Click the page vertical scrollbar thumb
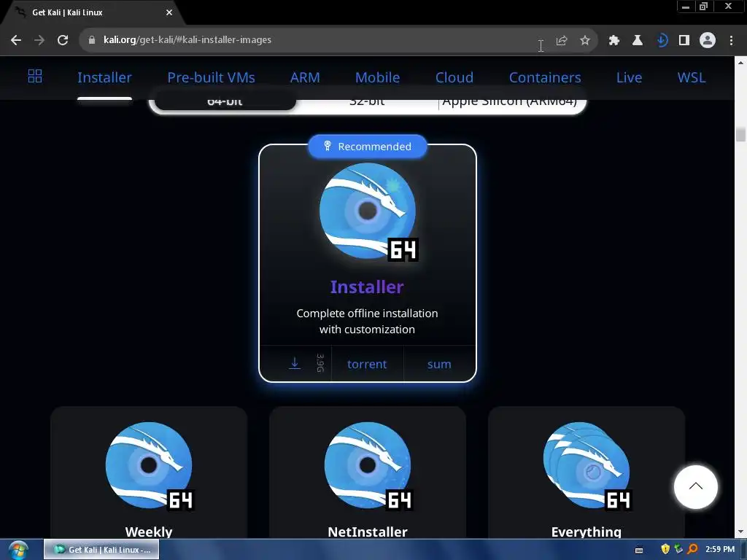The width and height of the screenshot is (747, 560). pos(740,135)
